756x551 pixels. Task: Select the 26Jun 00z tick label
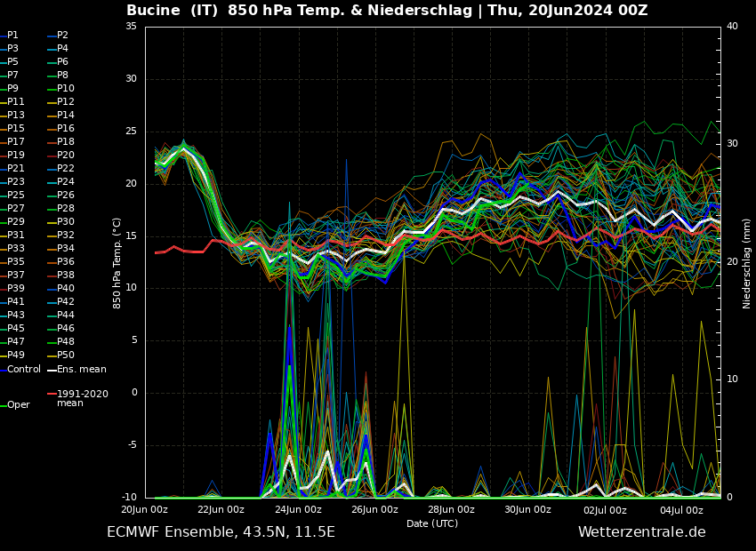(374, 510)
